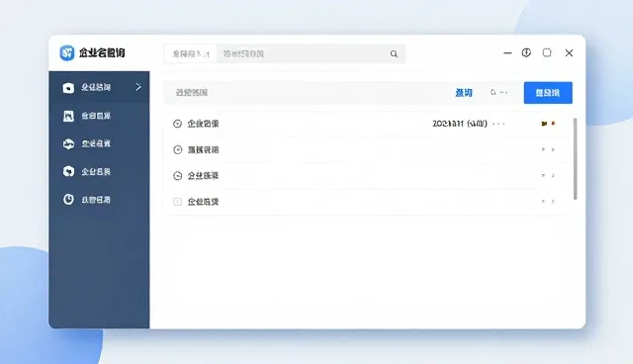This screenshot has height=364, width=633.
Task: Click the clock-circle icon in the list
Action: (177, 175)
